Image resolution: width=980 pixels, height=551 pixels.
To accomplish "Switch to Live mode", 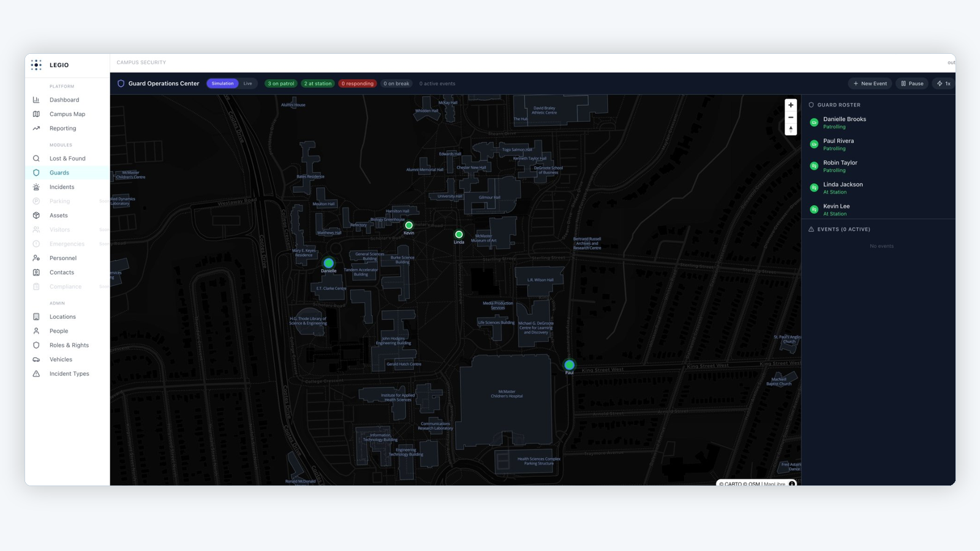I will click(247, 84).
